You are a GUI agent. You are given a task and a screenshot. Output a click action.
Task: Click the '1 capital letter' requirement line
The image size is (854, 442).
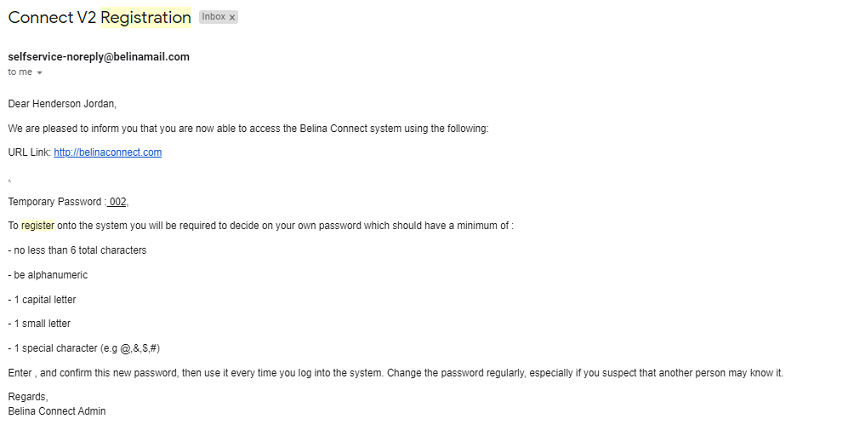point(42,299)
